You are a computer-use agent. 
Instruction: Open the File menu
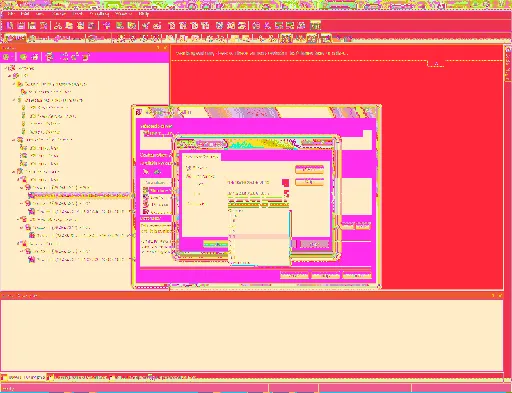click(x=11, y=14)
